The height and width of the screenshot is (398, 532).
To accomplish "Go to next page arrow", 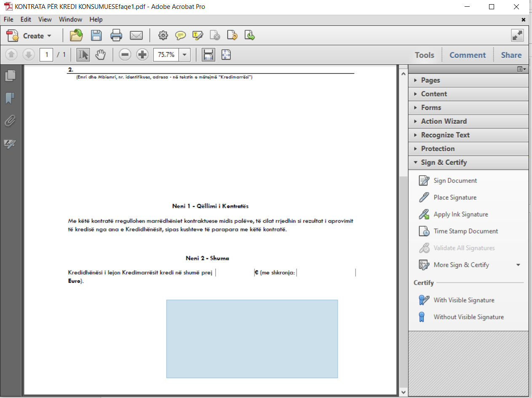I will [x=29, y=55].
